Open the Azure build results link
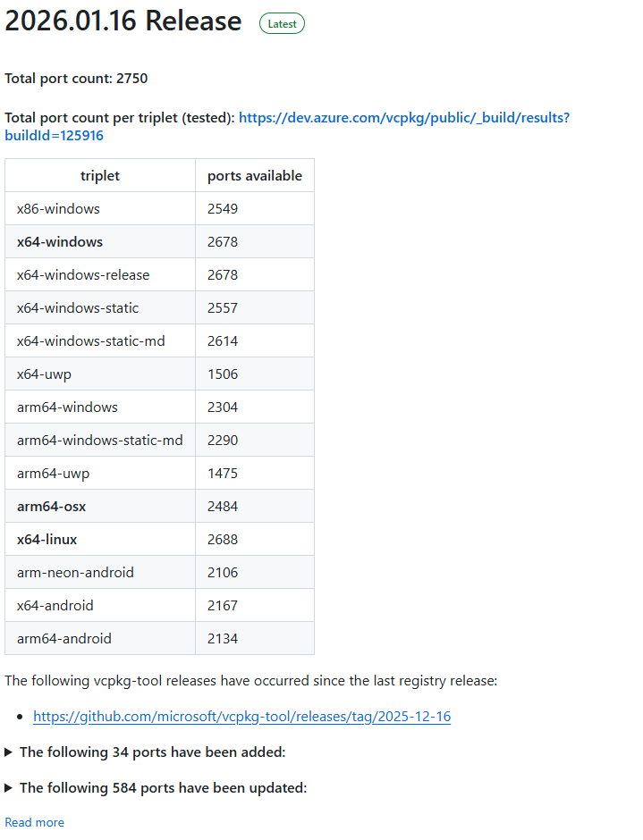Screen dimensions: 643x840 pos(403,118)
